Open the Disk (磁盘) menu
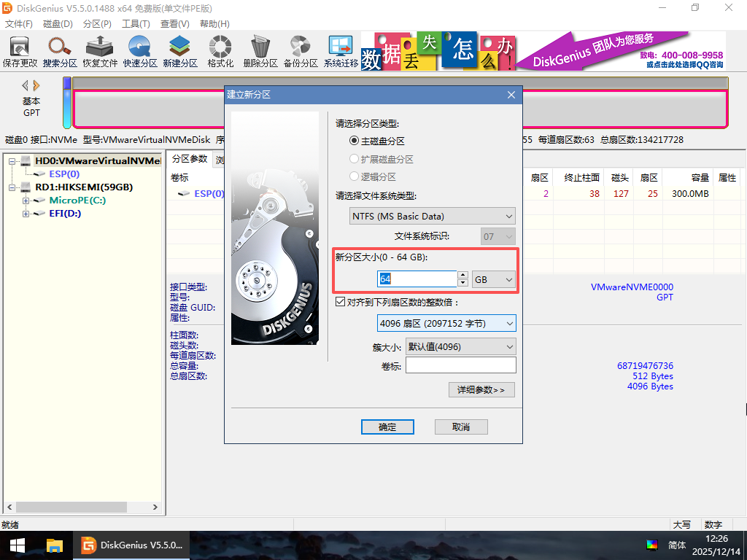This screenshot has width=747, height=560. coord(58,24)
